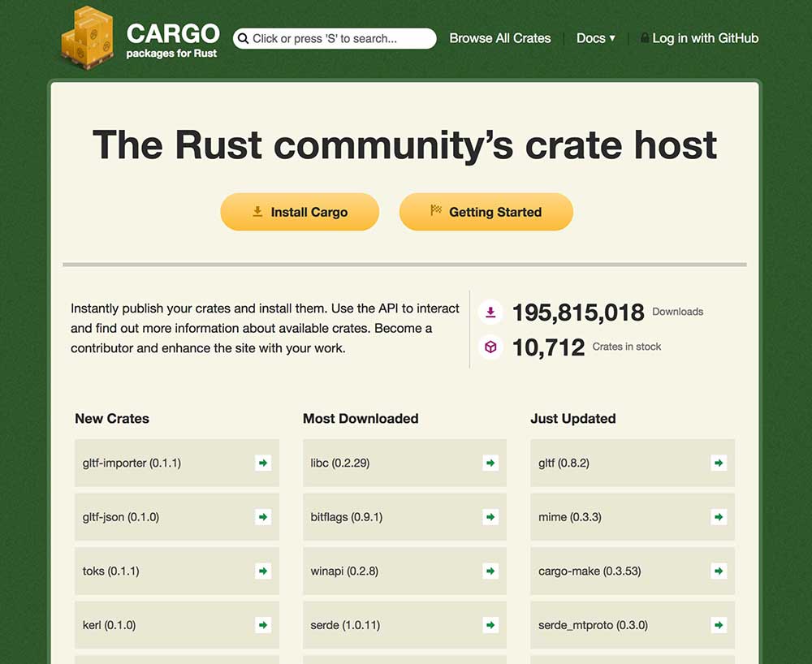Open the toks (0.1.1) crate
The image size is (812, 664).
[x=176, y=571]
